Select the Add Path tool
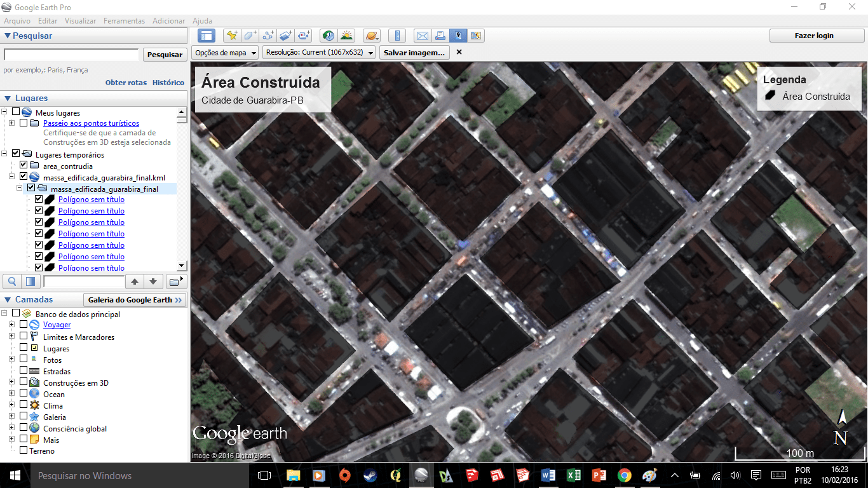This screenshot has width=868, height=488. (x=268, y=36)
